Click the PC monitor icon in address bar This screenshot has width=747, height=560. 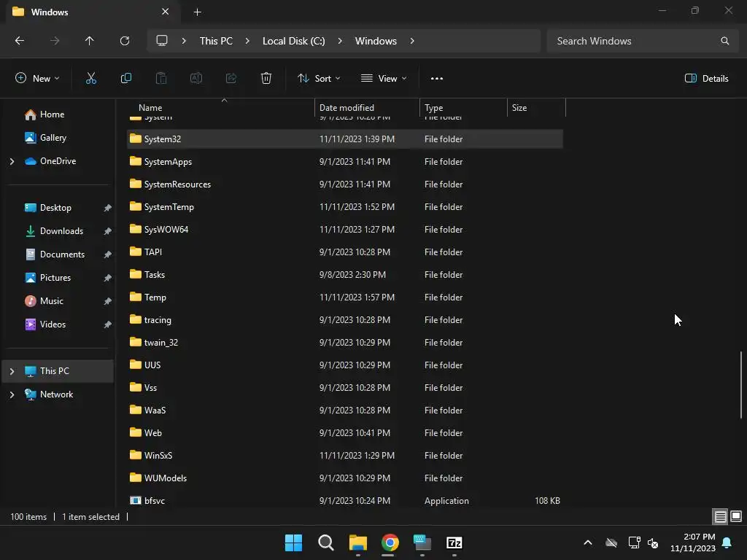(x=162, y=41)
